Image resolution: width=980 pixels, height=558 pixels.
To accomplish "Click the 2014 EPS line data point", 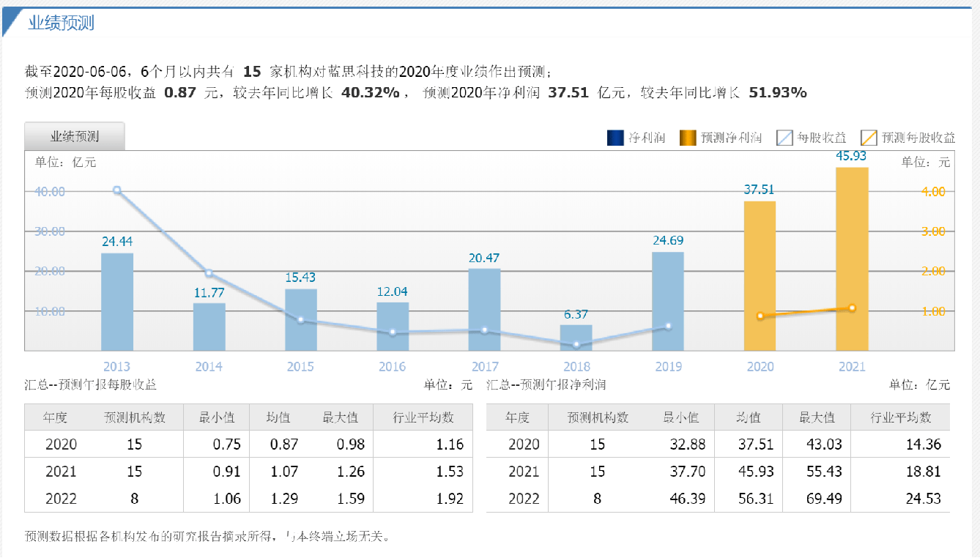I will pyautogui.click(x=209, y=273).
